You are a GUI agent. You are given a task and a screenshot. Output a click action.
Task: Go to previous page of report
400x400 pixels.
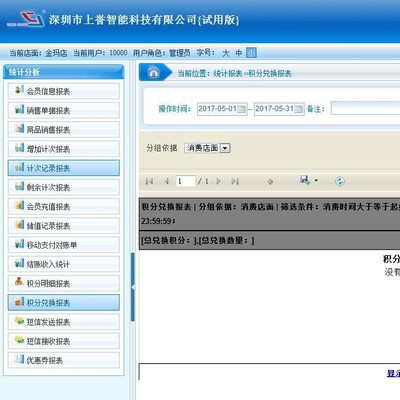click(166, 181)
